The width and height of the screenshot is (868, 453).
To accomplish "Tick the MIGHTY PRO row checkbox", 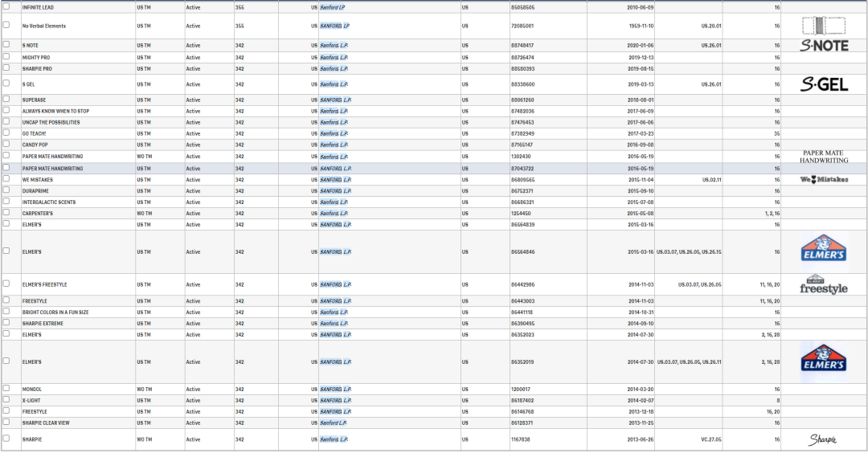I will point(6,56).
